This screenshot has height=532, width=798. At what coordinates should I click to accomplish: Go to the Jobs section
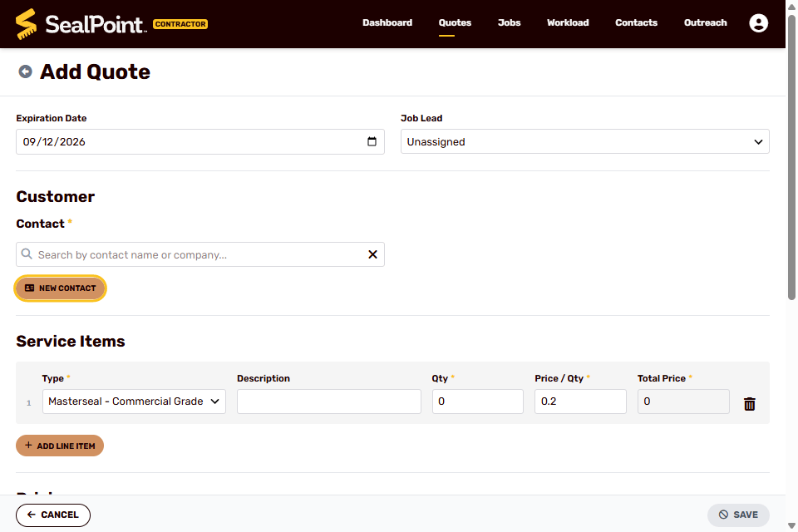coord(509,22)
